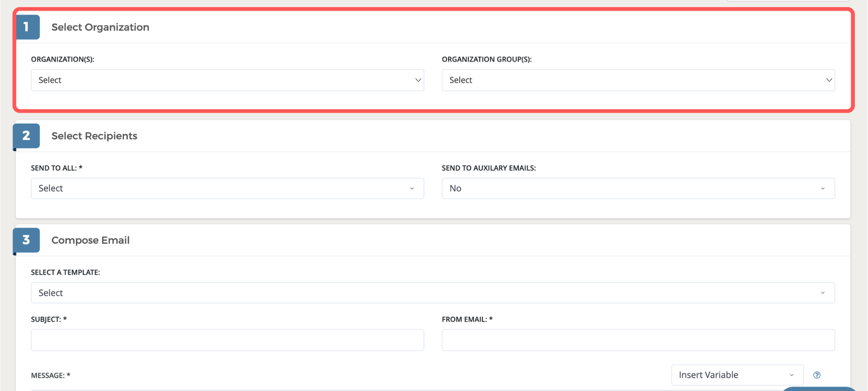The height and width of the screenshot is (391, 868).
Task: Expand the Organization Group(s) dropdown
Action: point(638,80)
